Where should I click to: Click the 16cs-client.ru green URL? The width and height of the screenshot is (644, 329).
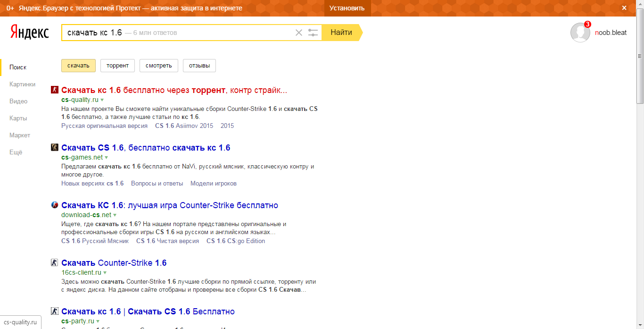81,273
